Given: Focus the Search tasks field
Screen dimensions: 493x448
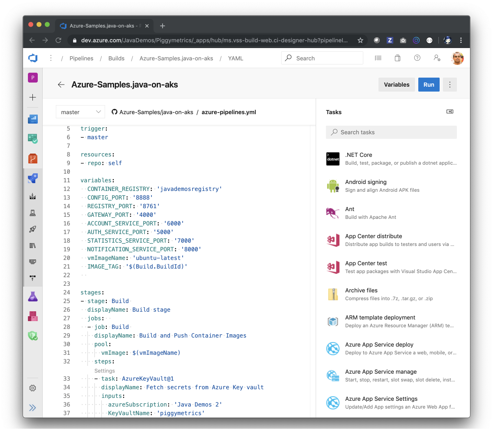Looking at the screenshot, I should point(391,132).
